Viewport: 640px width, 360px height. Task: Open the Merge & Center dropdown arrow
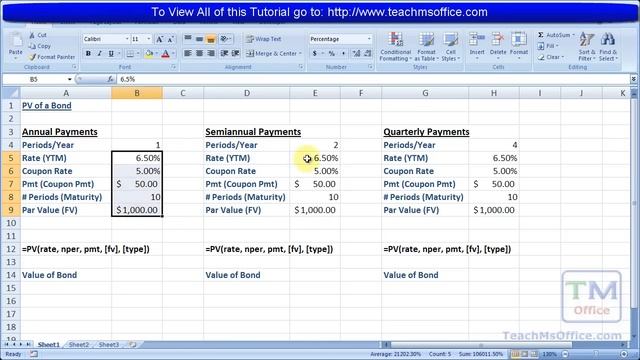tap(300, 53)
